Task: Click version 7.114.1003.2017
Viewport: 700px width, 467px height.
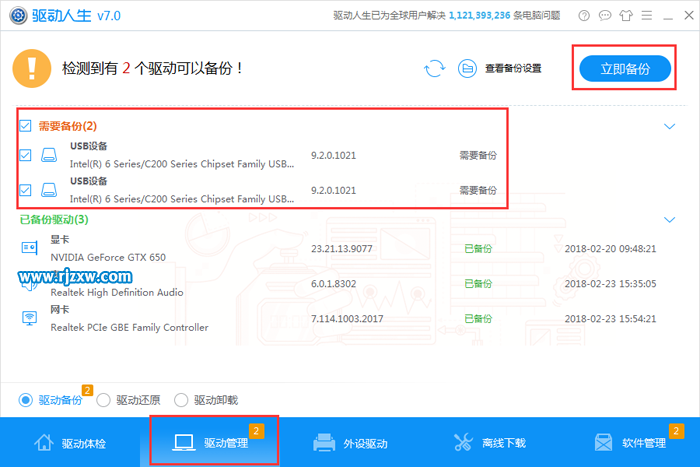Action: (347, 318)
